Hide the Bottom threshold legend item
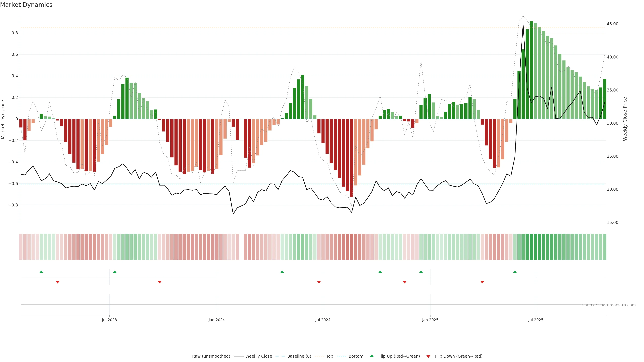This screenshot has width=644, height=362. (x=356, y=356)
